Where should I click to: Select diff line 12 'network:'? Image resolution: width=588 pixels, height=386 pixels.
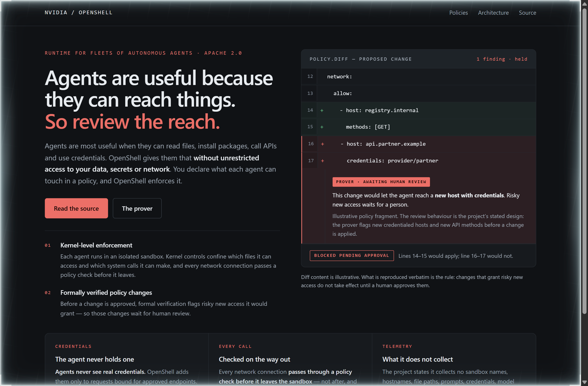418,77
